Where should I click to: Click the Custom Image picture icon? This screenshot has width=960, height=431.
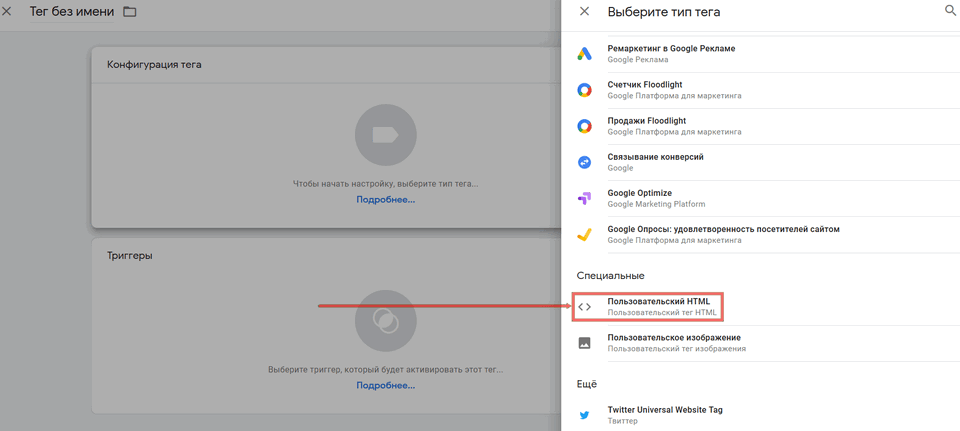coord(584,343)
